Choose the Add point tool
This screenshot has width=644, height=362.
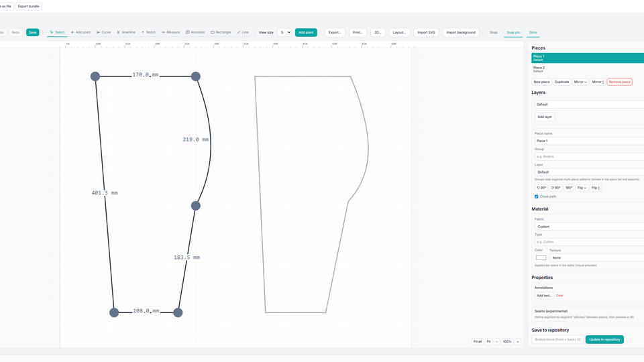(80, 32)
